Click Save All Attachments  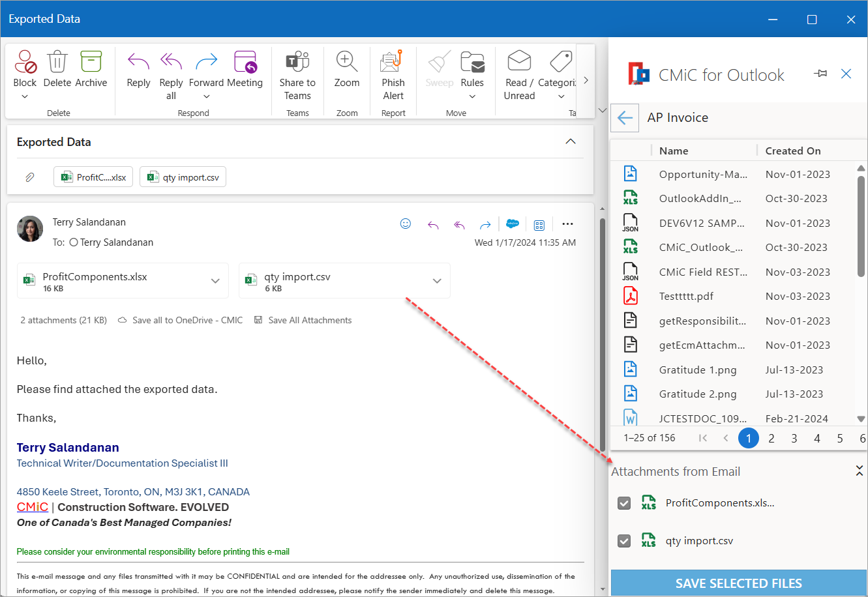click(x=303, y=320)
